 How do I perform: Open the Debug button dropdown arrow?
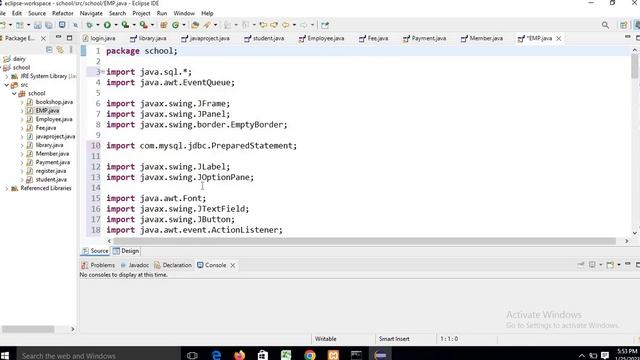click(x=98, y=25)
